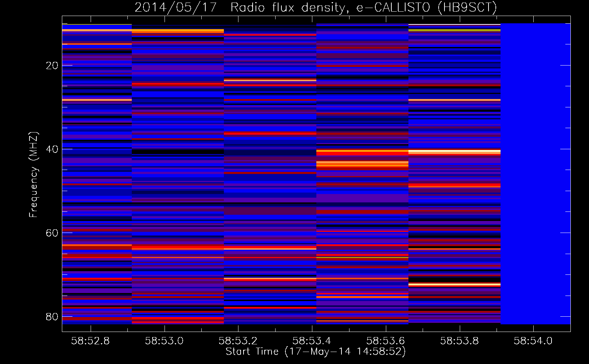Screen dimensions: 589x364
Task: Click the solid blue spectrogram block at right
Action: tap(535, 174)
